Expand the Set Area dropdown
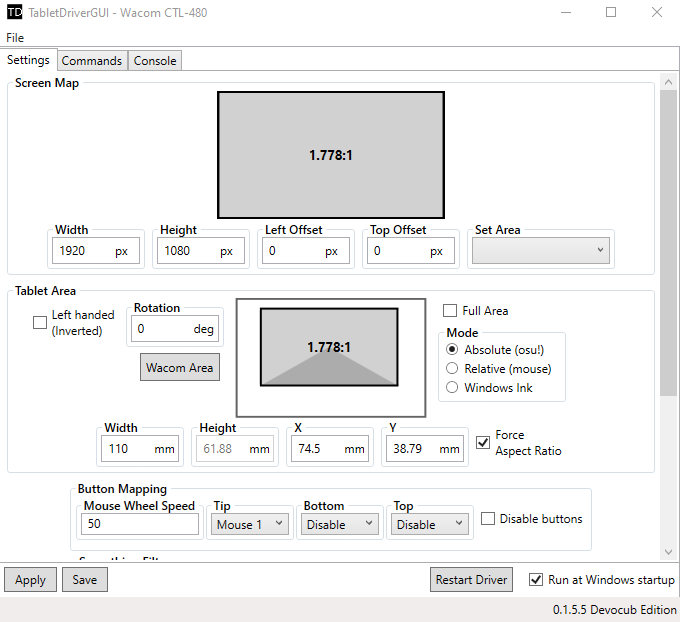The height and width of the screenshot is (622, 680). 541,250
